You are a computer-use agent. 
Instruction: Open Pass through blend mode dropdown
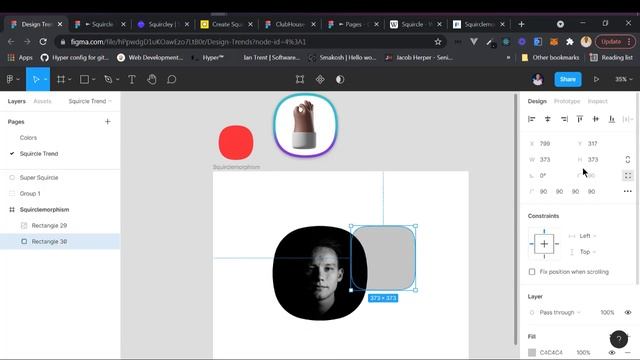click(x=560, y=313)
